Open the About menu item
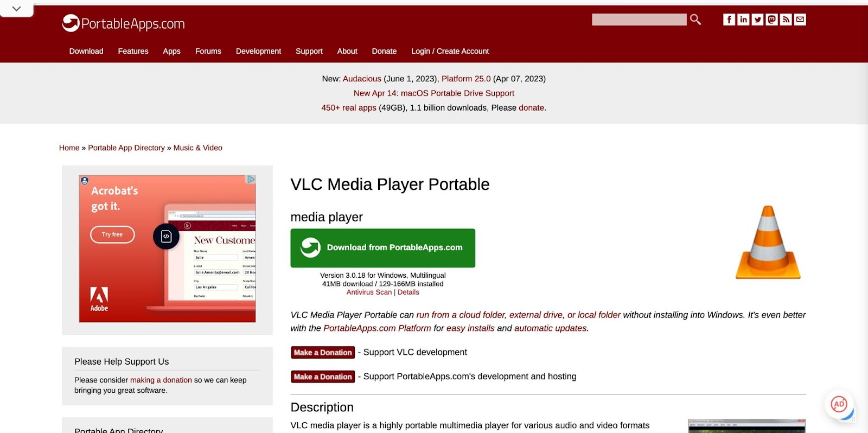Screen dimensions: 868x433 [x=347, y=51]
